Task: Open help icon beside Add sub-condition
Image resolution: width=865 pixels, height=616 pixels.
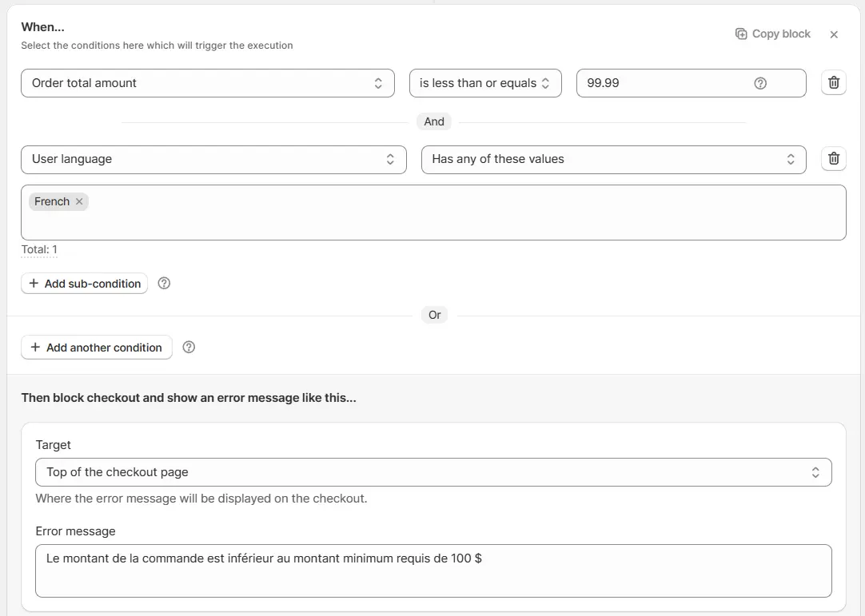Action: tap(164, 283)
